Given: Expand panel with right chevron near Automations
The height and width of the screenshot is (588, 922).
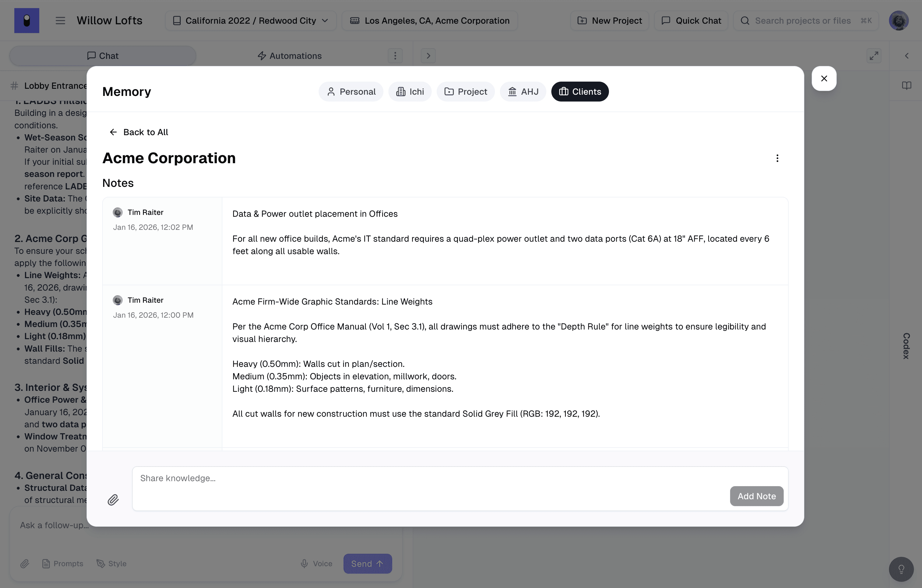Looking at the screenshot, I should click(428, 56).
